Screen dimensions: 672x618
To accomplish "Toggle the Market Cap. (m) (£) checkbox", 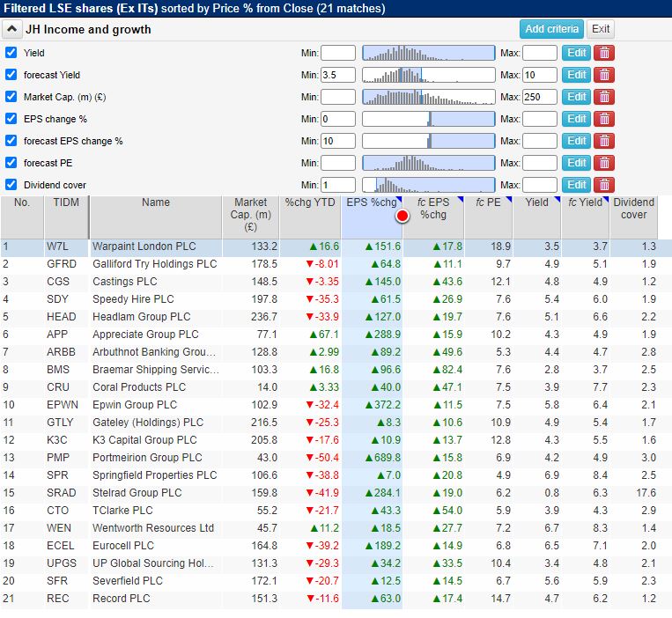I will pyautogui.click(x=11, y=97).
